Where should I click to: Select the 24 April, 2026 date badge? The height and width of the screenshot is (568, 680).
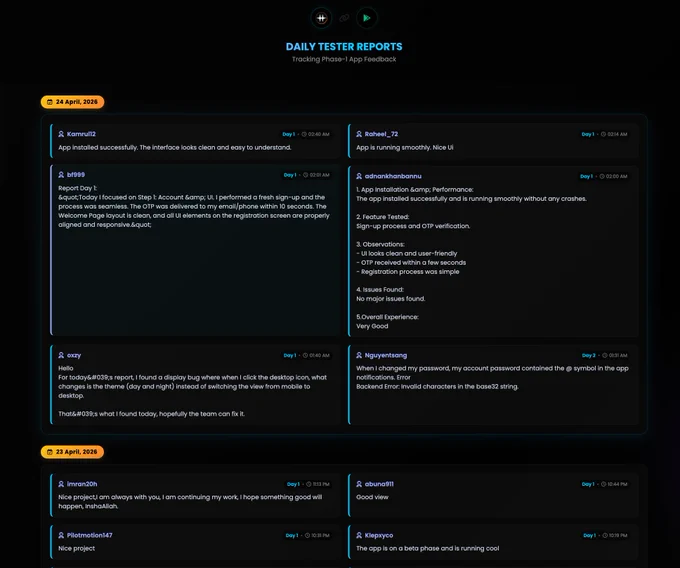72,102
